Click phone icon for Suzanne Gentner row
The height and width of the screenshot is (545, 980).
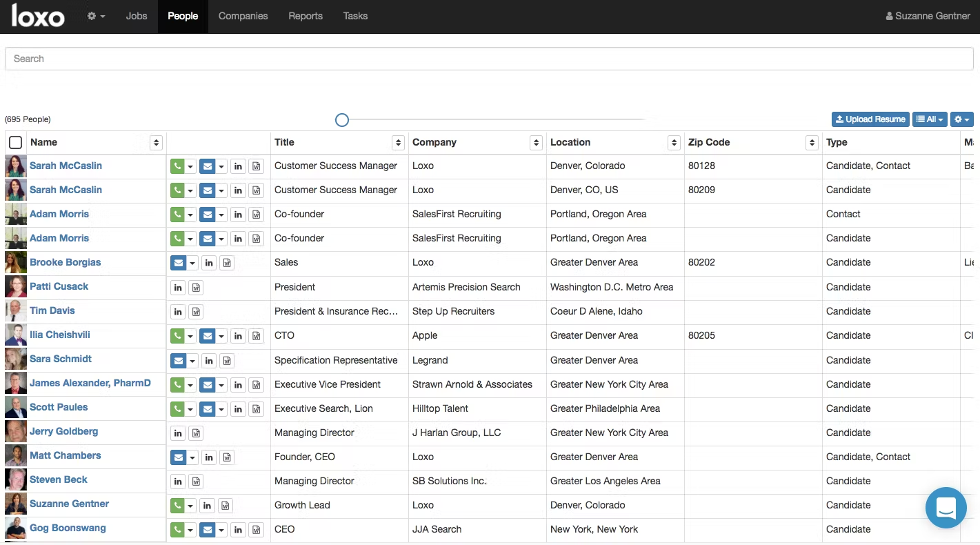click(x=177, y=506)
